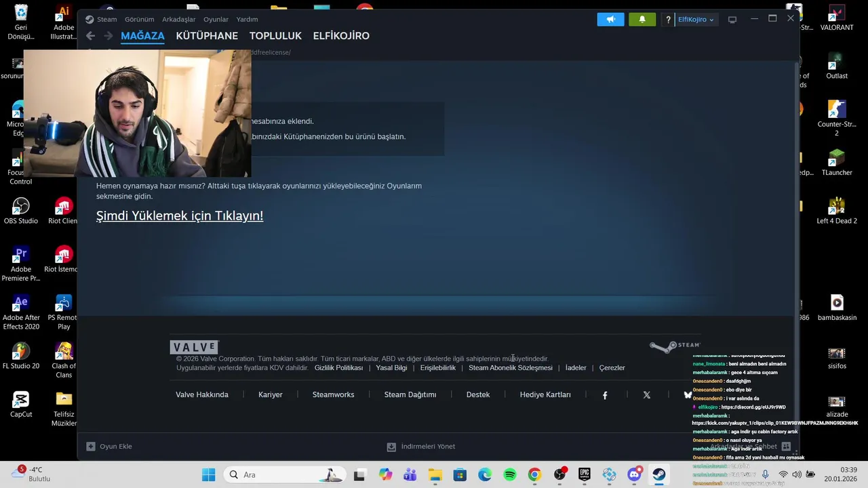The width and height of the screenshot is (868, 488).
Task: Click Oyun Ekle text button
Action: pyautogui.click(x=116, y=447)
